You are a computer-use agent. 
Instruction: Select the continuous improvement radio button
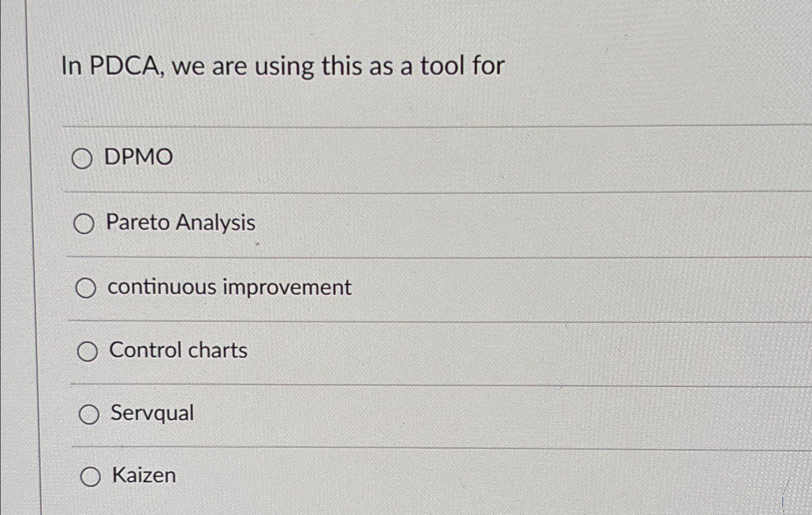[x=86, y=288]
